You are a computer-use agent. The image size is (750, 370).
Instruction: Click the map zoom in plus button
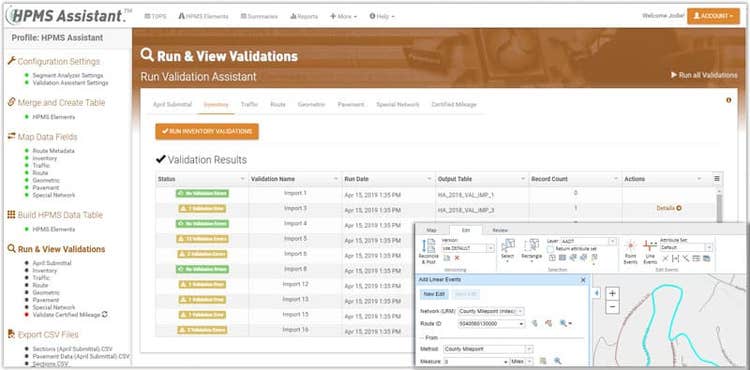pyautogui.click(x=613, y=293)
